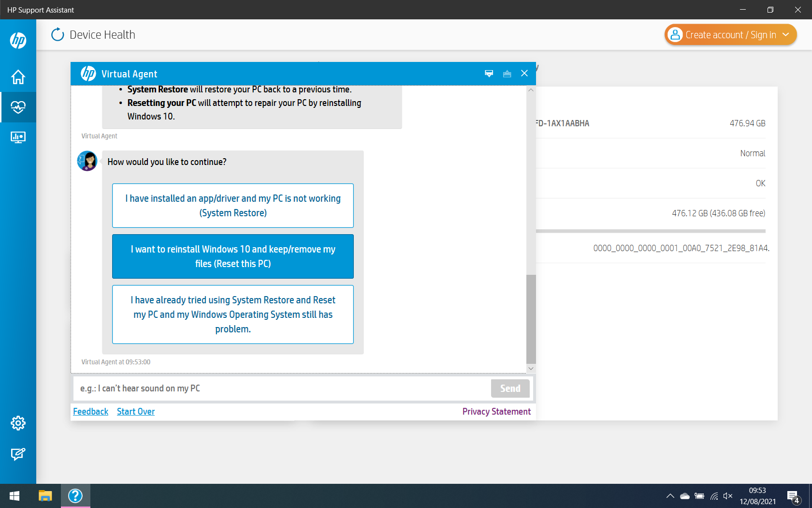Click the muted volume tray icon
This screenshot has width=812, height=508.
pos(728,496)
